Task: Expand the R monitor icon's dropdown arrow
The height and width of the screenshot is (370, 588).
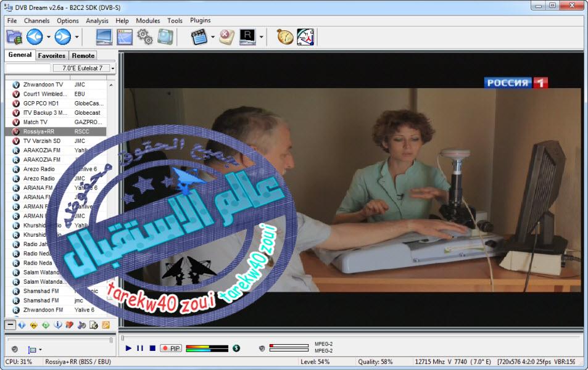Action: (261, 37)
